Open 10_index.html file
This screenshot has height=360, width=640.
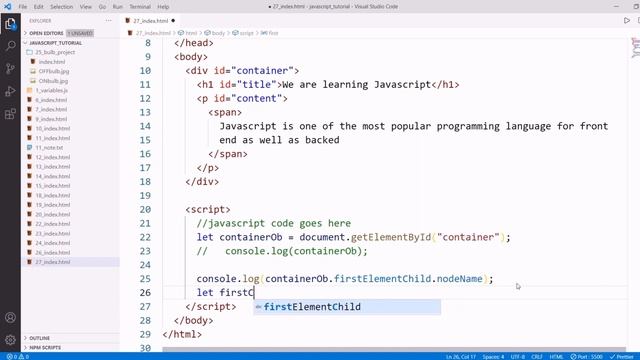[53, 129]
